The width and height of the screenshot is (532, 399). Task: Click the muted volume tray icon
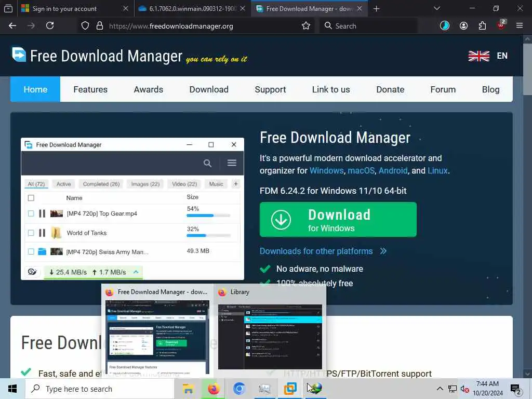[x=464, y=389]
